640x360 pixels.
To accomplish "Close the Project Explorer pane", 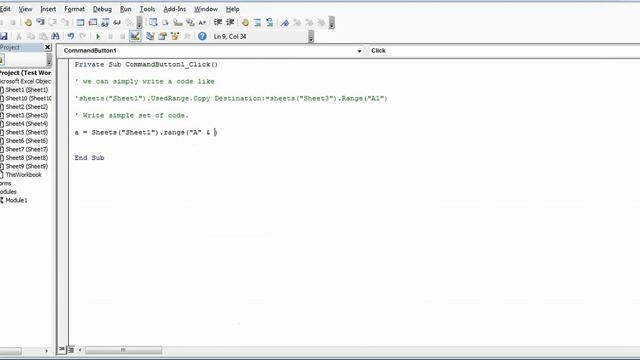I will click(47, 47).
